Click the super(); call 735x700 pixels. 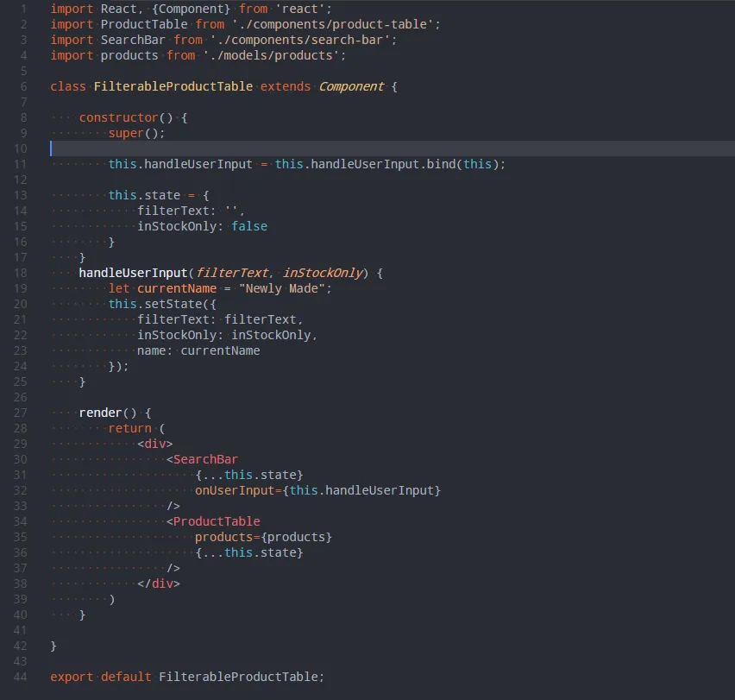[x=136, y=133]
